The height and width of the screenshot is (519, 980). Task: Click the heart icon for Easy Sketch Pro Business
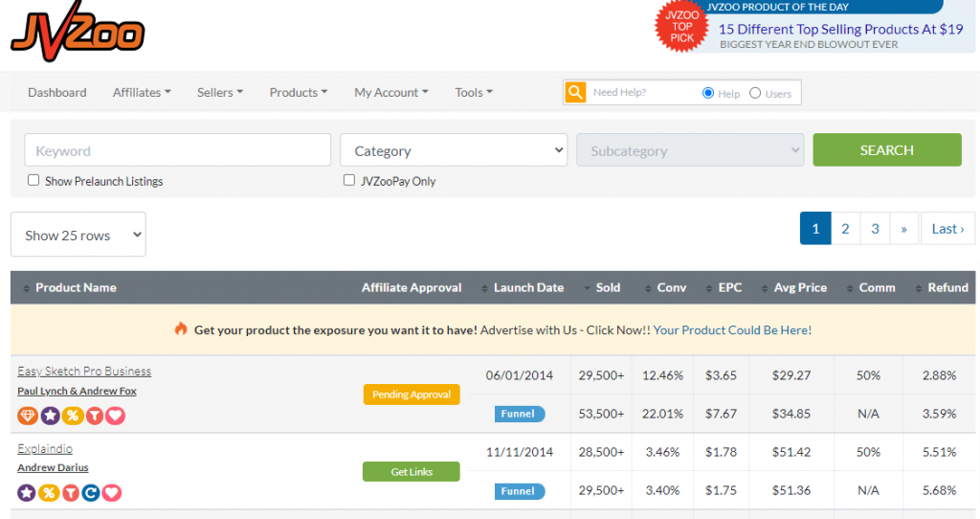[x=115, y=416]
